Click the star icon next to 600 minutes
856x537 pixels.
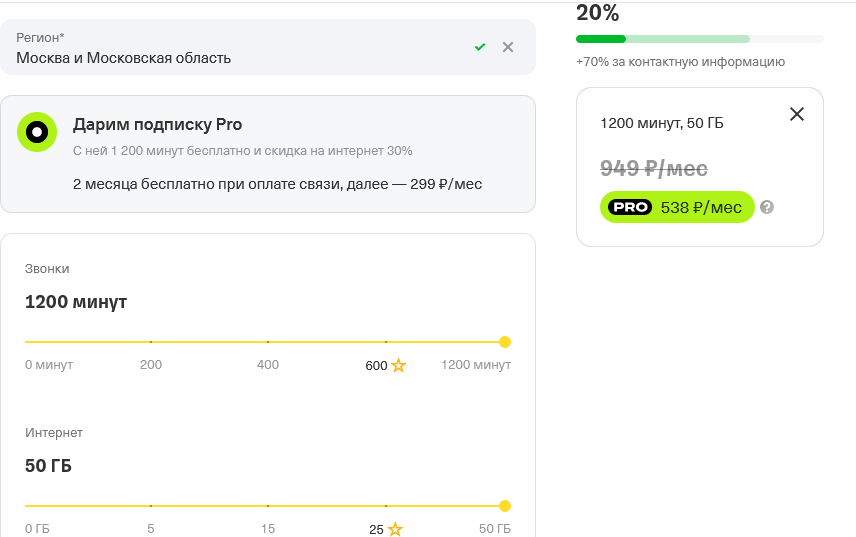(398, 366)
